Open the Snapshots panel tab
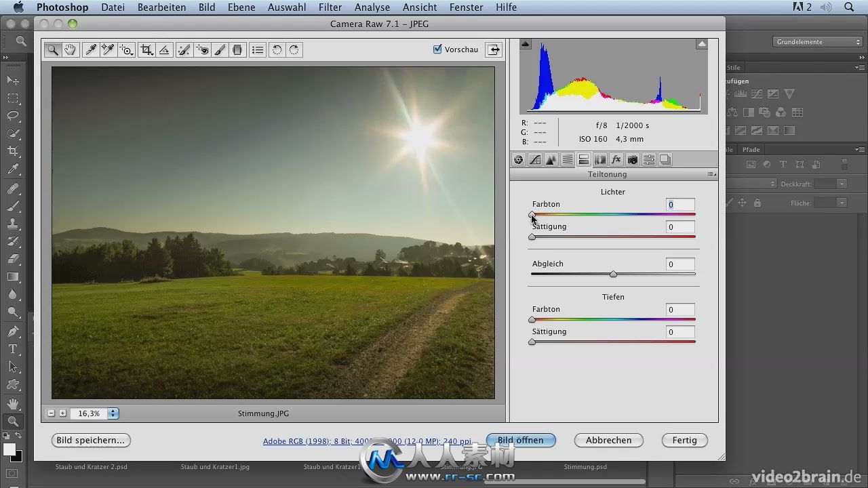The height and width of the screenshot is (488, 868). (x=665, y=160)
